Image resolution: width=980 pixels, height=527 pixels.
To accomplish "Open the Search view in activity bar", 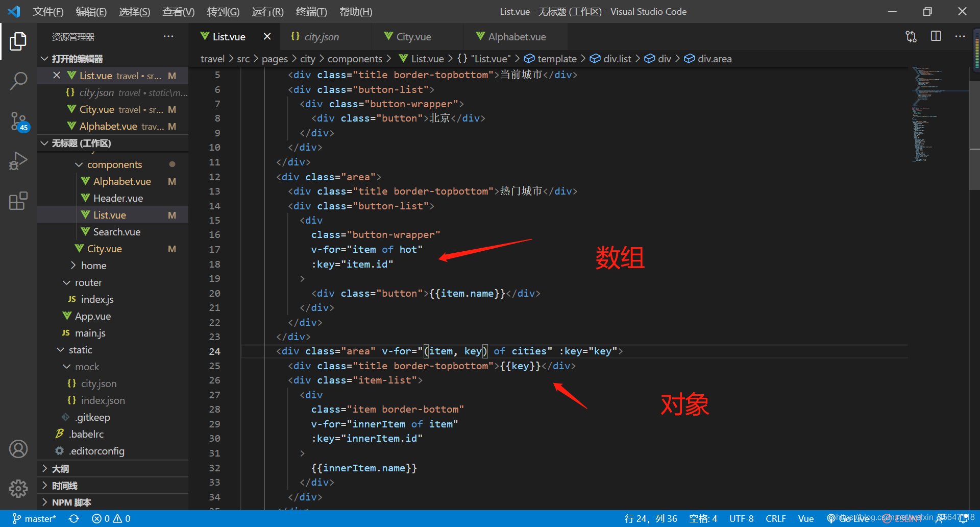I will (x=18, y=81).
